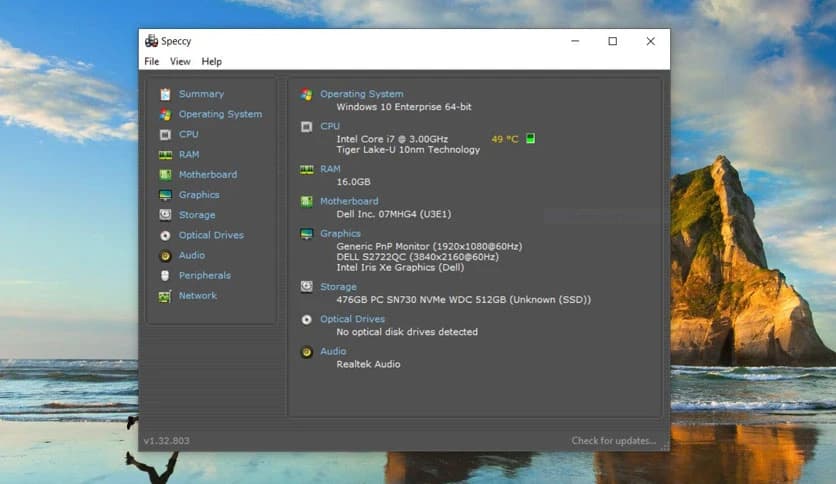Click the Graphics monitor icon in summary panel
Image resolution: width=836 pixels, height=484 pixels.
[x=307, y=234]
